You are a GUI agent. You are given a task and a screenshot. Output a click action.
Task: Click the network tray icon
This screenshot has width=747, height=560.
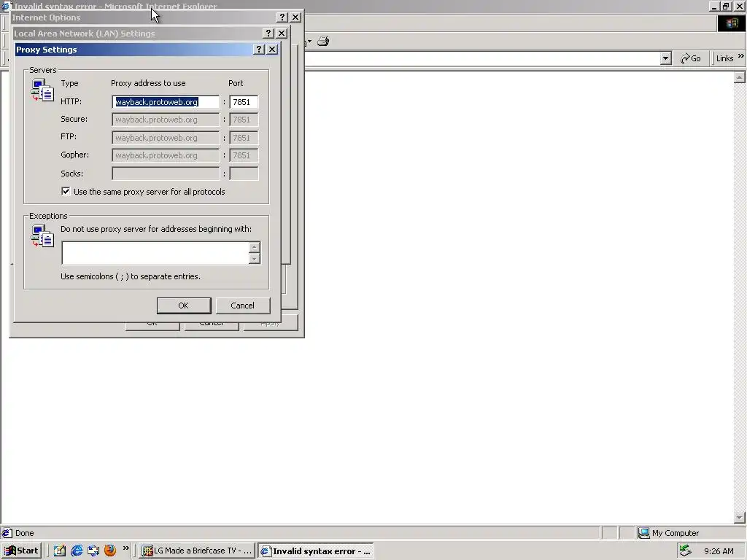686,551
